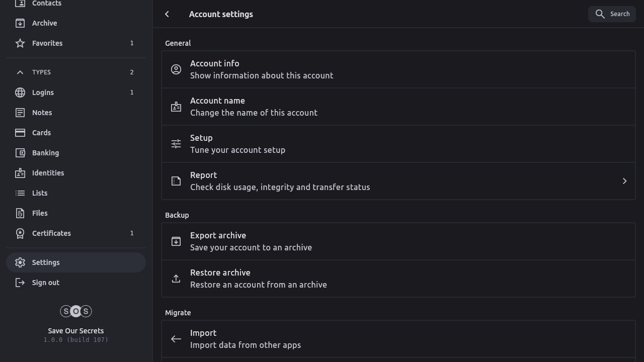
Task: Click the Archive icon in the sidebar
Action: (x=20, y=23)
